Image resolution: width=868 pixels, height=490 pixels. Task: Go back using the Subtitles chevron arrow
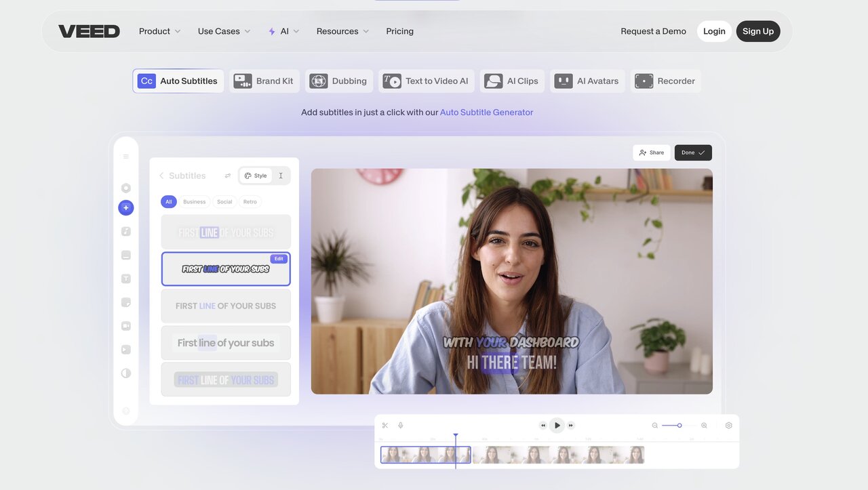tap(161, 176)
